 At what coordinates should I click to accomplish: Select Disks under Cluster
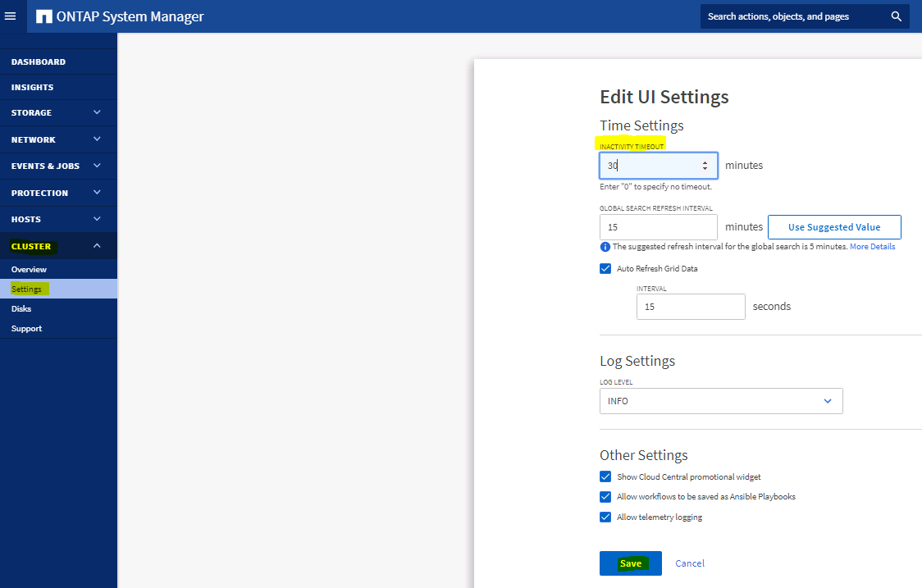tap(21, 308)
